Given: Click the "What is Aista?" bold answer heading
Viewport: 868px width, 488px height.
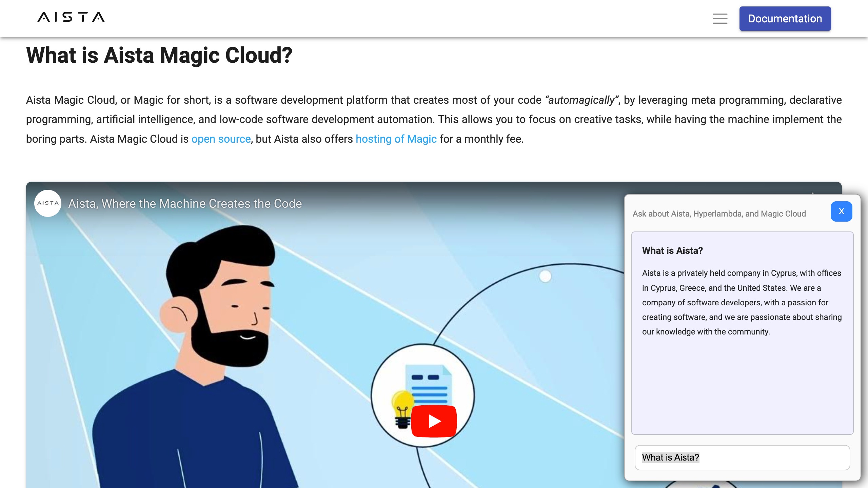Looking at the screenshot, I should 672,250.
